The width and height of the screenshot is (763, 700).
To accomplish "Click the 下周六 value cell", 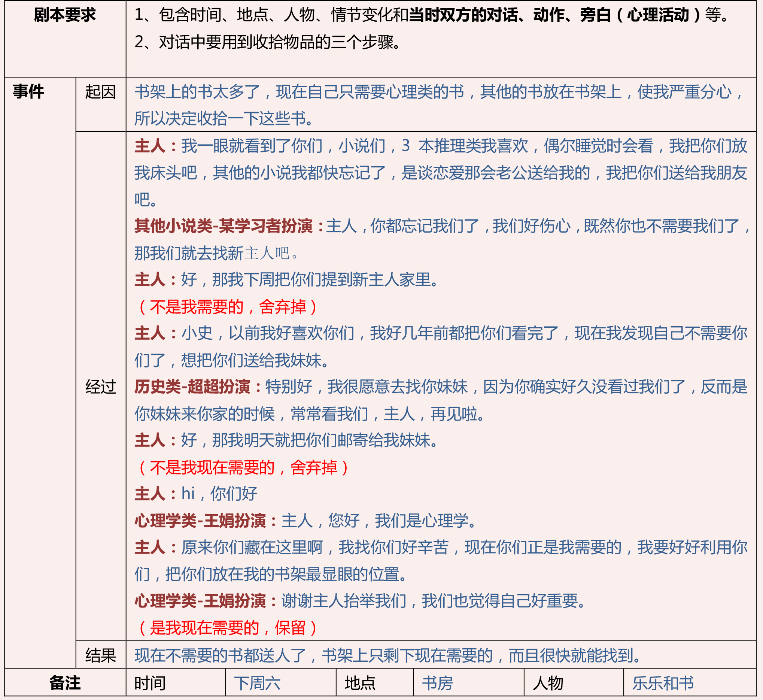I will [257, 683].
